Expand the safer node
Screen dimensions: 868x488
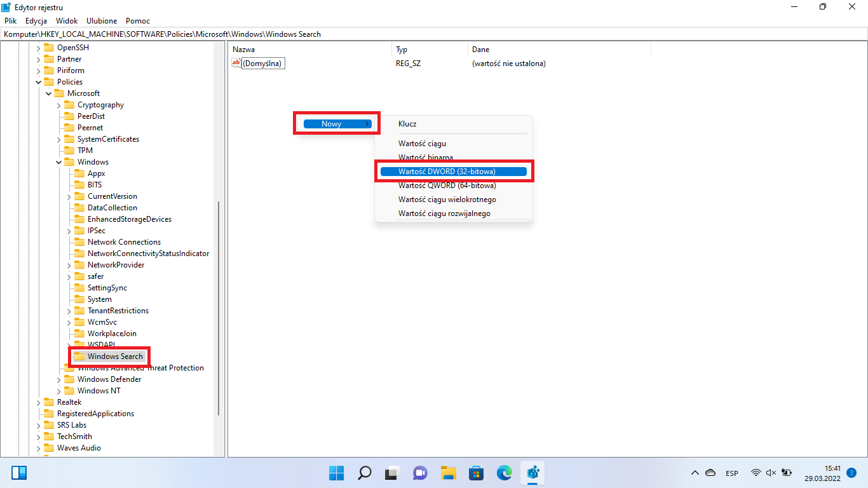pos(69,276)
